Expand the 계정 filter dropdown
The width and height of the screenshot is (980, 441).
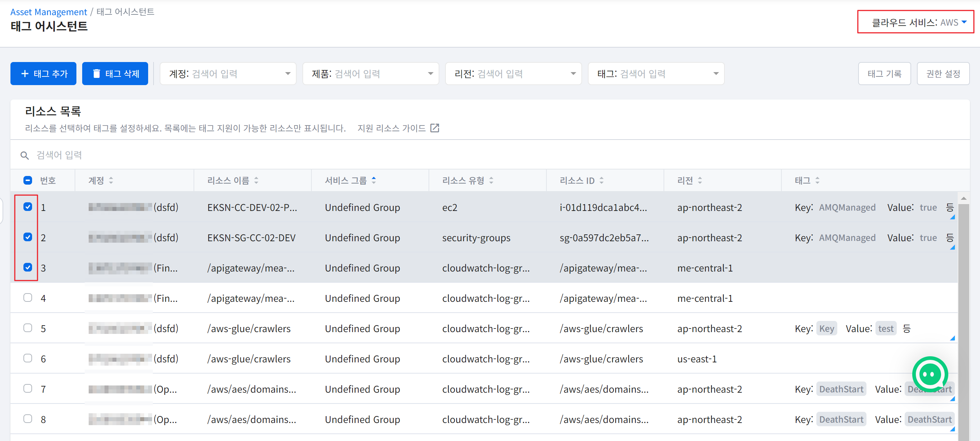point(288,74)
